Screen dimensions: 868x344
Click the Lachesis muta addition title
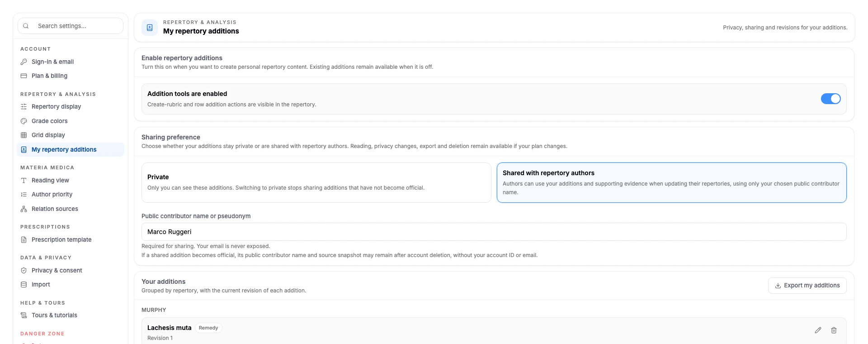(170, 328)
